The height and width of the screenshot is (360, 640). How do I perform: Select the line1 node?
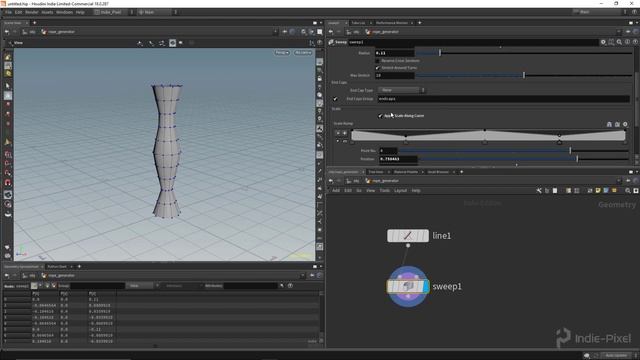click(408, 236)
